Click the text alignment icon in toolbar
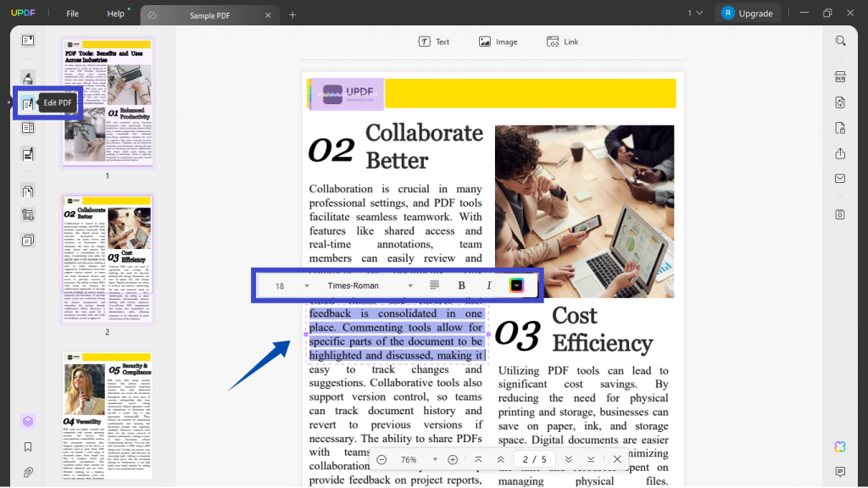868x488 pixels. [x=434, y=285]
